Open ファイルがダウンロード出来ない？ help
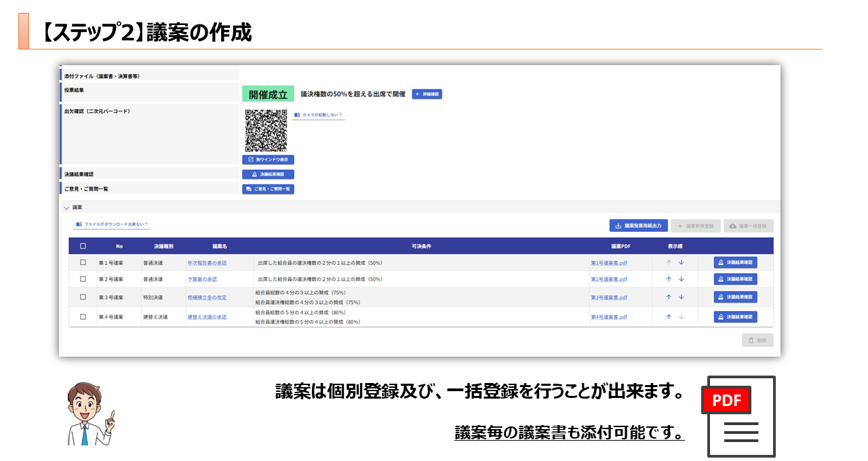This screenshot has width=868, height=461. (112, 224)
